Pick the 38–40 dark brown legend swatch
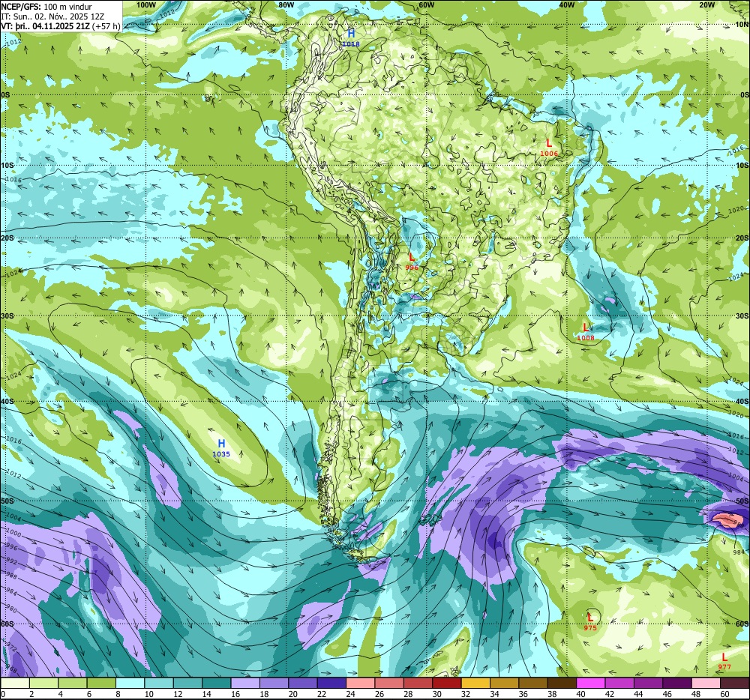The height and width of the screenshot is (700, 750). [562, 683]
